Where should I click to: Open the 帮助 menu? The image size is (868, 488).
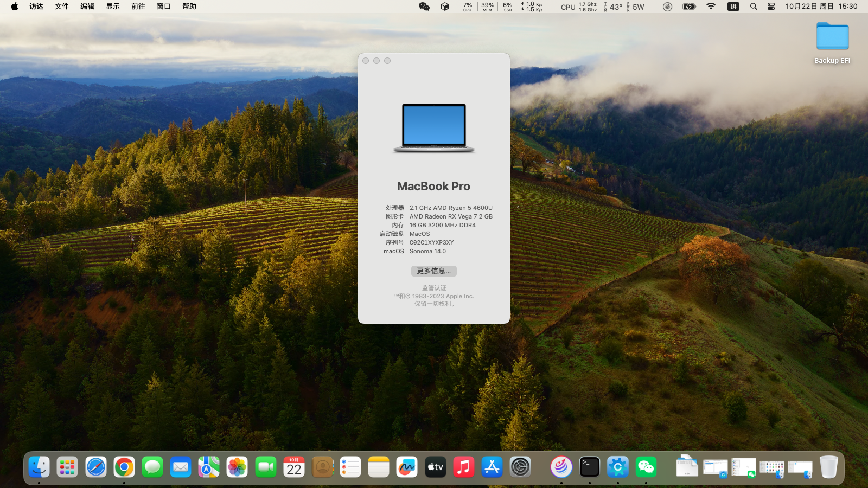tap(189, 7)
